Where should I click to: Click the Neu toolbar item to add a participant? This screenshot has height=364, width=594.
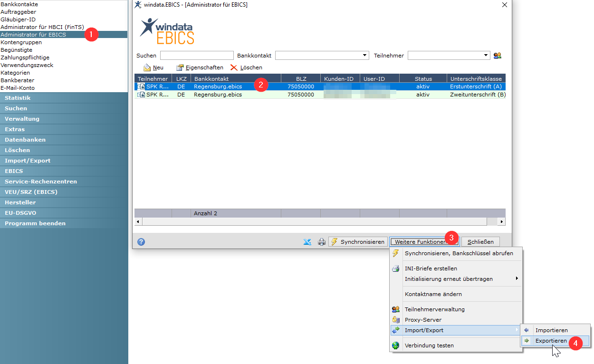click(x=153, y=67)
